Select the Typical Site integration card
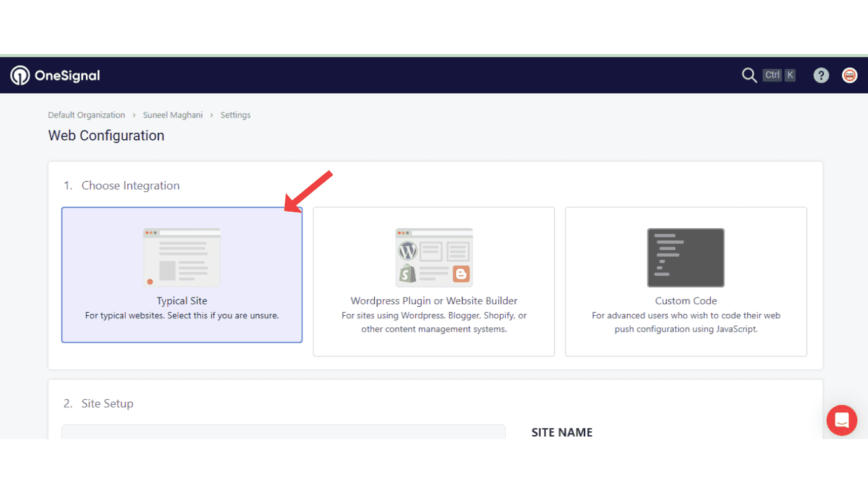This screenshot has height=488, width=868. [182, 274]
